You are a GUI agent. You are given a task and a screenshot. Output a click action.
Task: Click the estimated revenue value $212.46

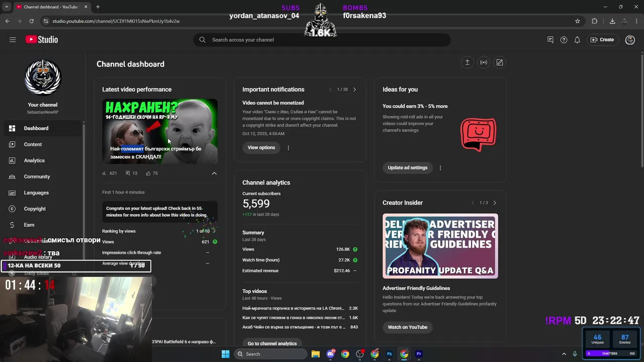coord(342,270)
